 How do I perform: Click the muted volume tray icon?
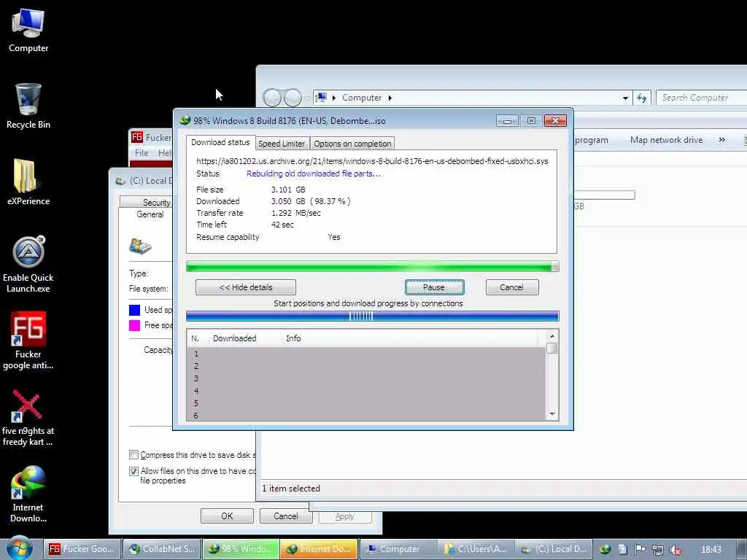click(675, 550)
